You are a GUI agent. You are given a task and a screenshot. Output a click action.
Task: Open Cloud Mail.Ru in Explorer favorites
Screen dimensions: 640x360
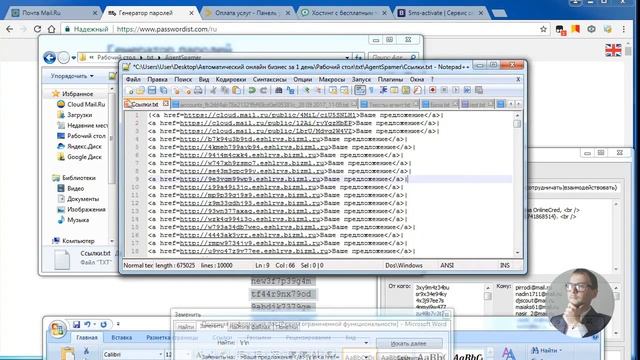[x=81, y=104]
